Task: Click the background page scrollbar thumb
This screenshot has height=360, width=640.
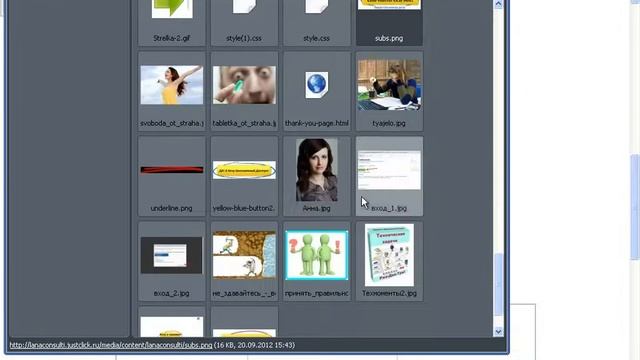Action: click(635, 207)
